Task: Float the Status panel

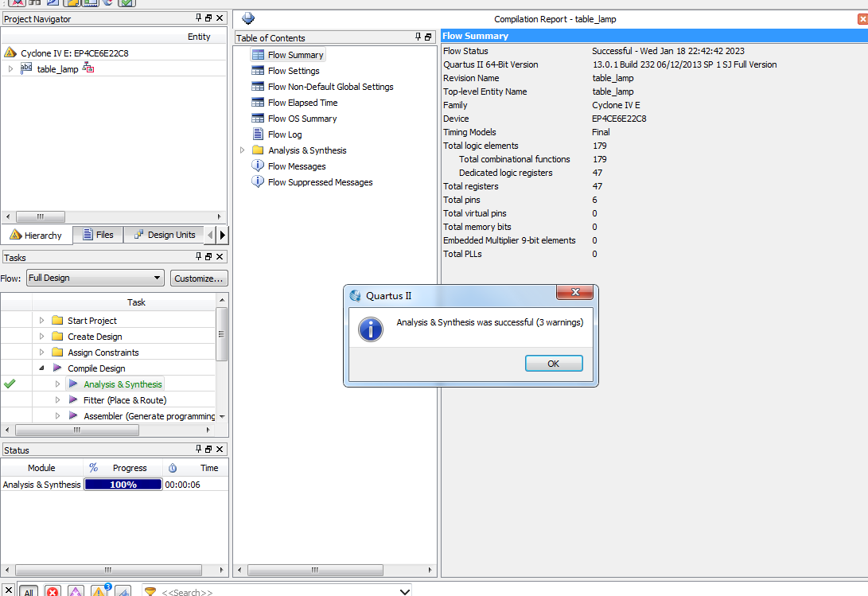Action: click(x=208, y=449)
